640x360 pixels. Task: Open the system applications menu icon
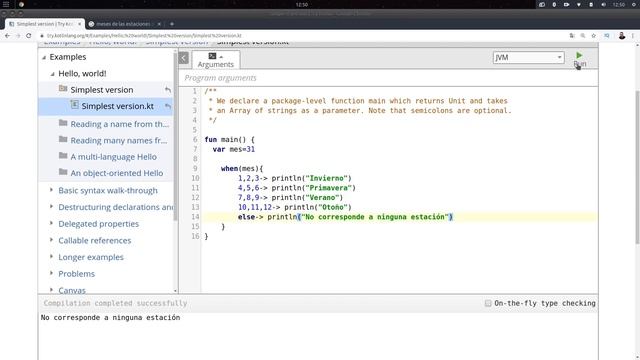pyautogui.click(x=6, y=4)
